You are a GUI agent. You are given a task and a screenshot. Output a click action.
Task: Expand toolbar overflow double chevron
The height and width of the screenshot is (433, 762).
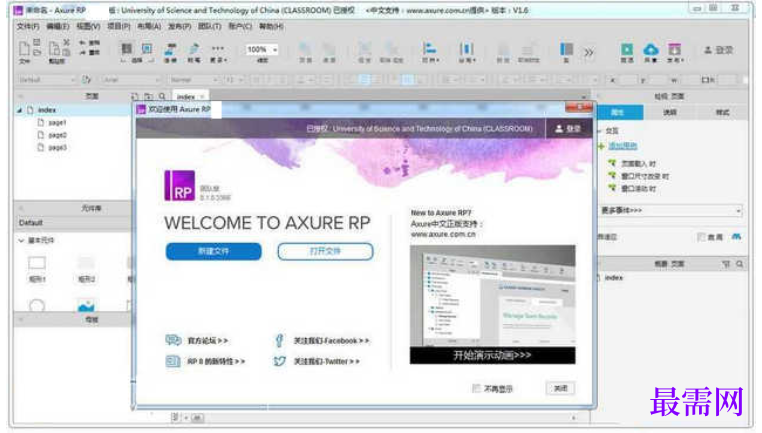click(589, 52)
